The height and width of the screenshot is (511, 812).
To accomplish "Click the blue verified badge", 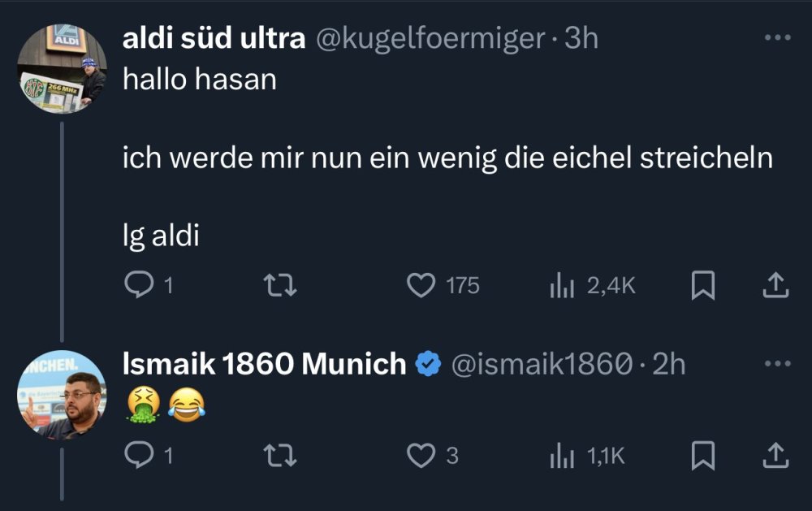I will pyautogui.click(x=428, y=364).
